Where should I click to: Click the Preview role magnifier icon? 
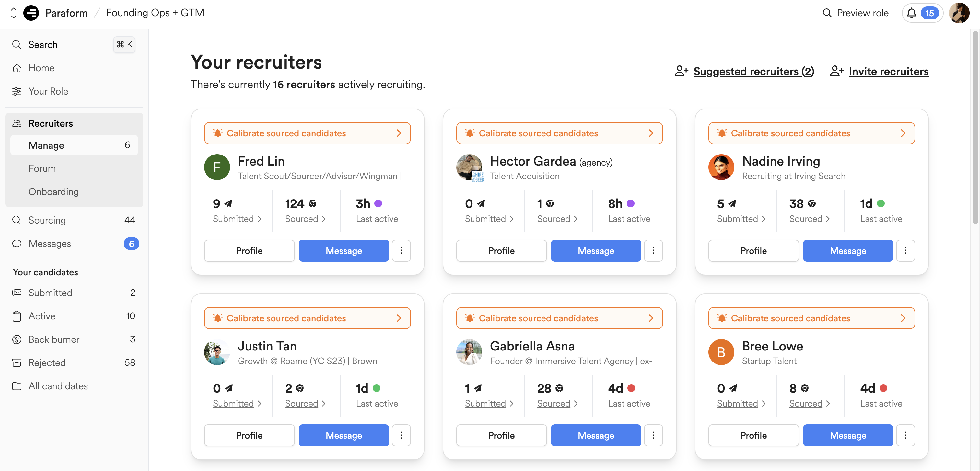(827, 13)
